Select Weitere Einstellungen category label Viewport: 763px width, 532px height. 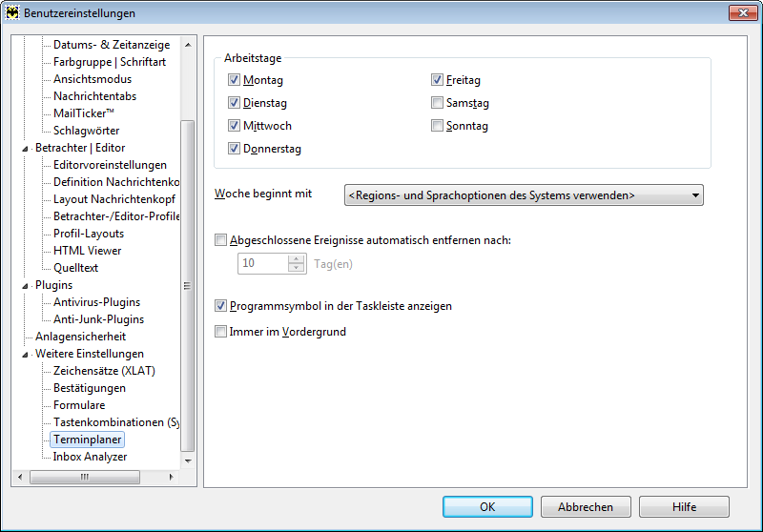click(90, 354)
